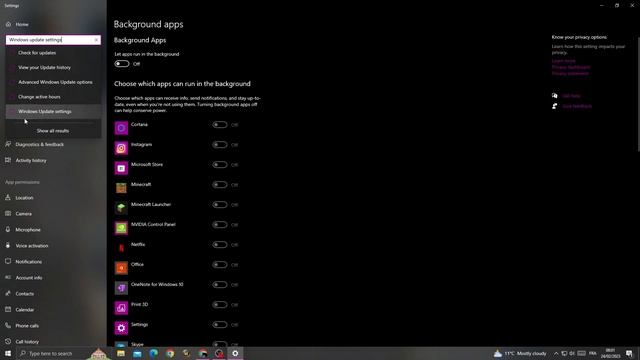Open the Windows Start menu
This screenshot has height=360, width=640.
pos(8,353)
